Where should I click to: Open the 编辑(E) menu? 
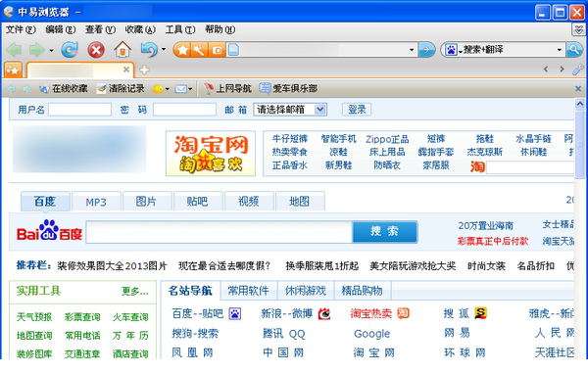coord(61,29)
